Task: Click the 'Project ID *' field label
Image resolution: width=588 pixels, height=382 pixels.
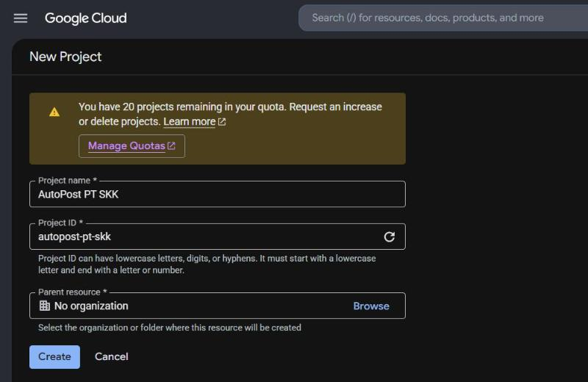Action: [60, 223]
